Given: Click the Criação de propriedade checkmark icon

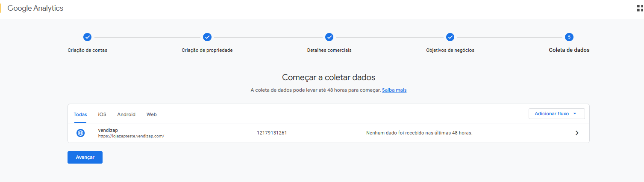Looking at the screenshot, I should click(x=207, y=37).
